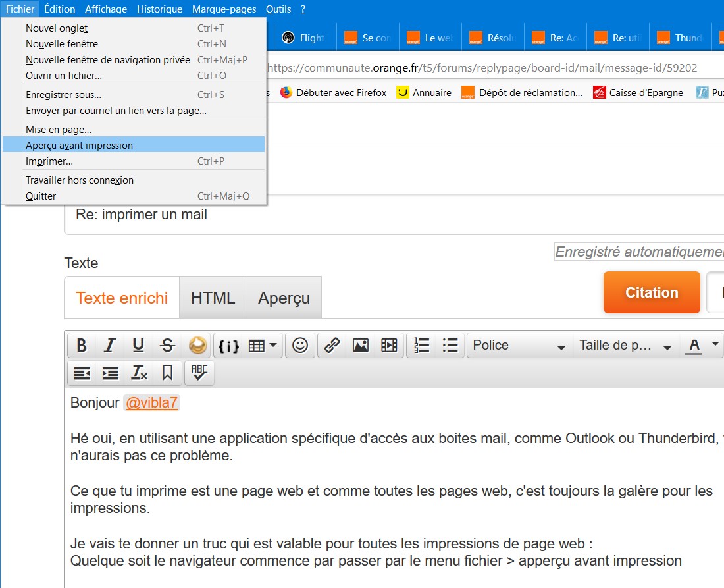724x588 pixels.
Task: Switch to the Re: uti browser tab
Action: click(x=619, y=38)
